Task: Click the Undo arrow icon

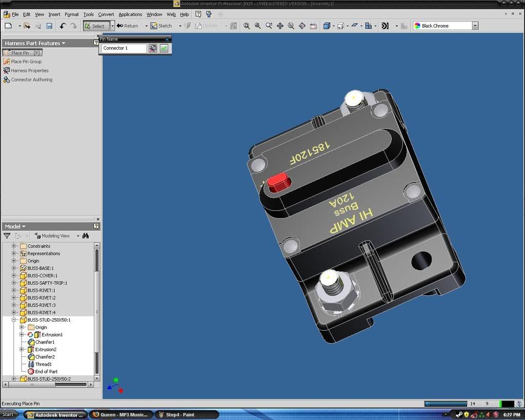Action: pyautogui.click(x=63, y=26)
